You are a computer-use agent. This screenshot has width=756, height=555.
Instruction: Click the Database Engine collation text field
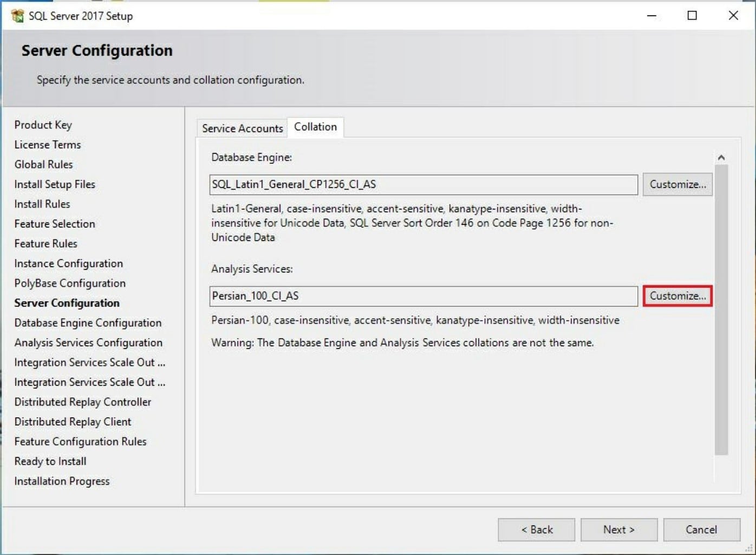[x=423, y=184]
